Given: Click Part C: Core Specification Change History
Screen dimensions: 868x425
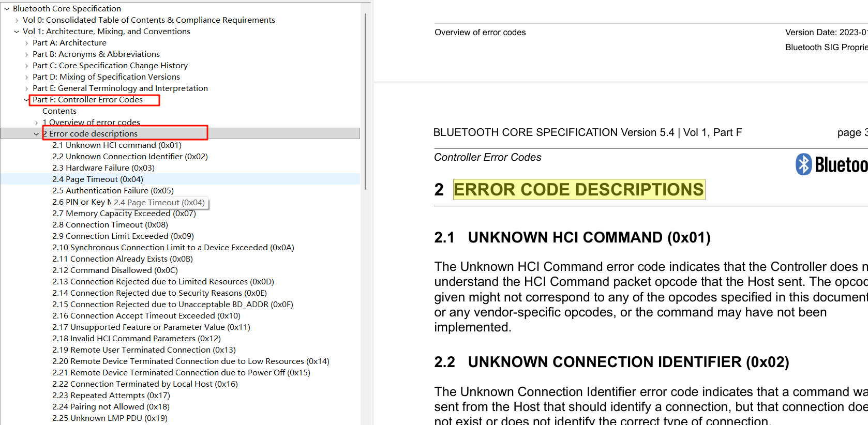Looking at the screenshot, I should pyautogui.click(x=110, y=66).
